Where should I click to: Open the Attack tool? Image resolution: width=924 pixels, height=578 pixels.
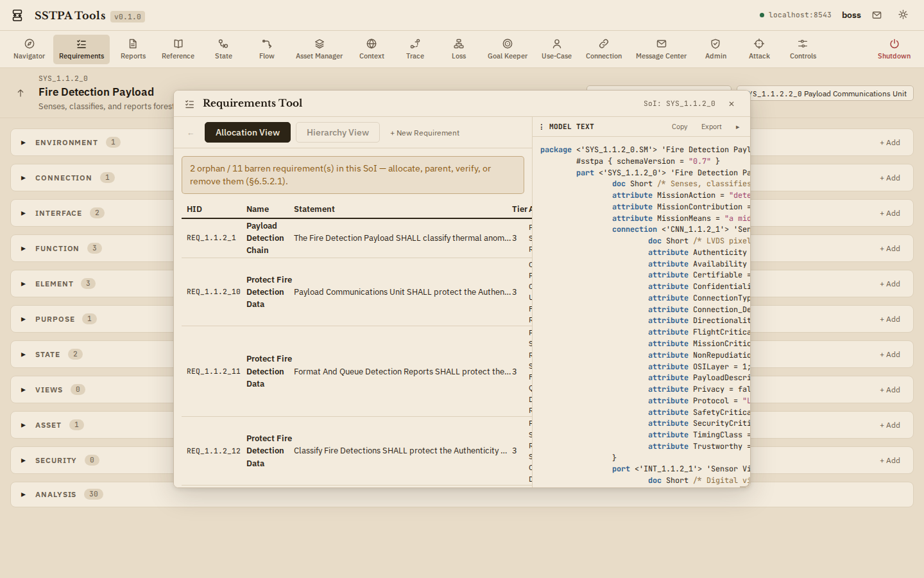(x=759, y=49)
